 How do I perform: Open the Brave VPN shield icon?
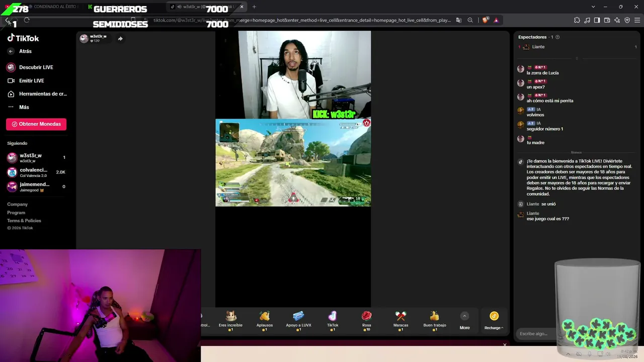click(x=627, y=20)
